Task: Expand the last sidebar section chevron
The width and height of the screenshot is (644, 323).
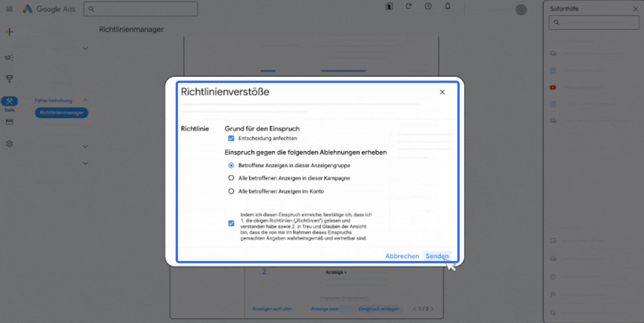Action: coord(85,163)
